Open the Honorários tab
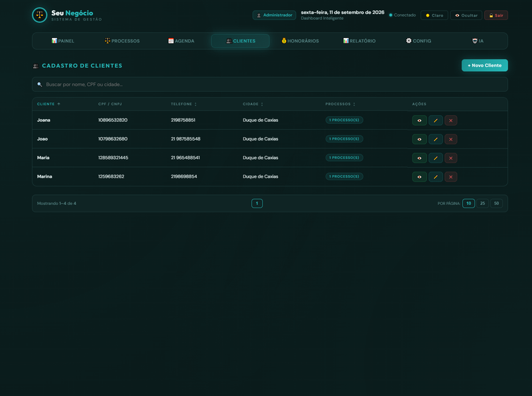This screenshot has width=532, height=396. pos(300,41)
